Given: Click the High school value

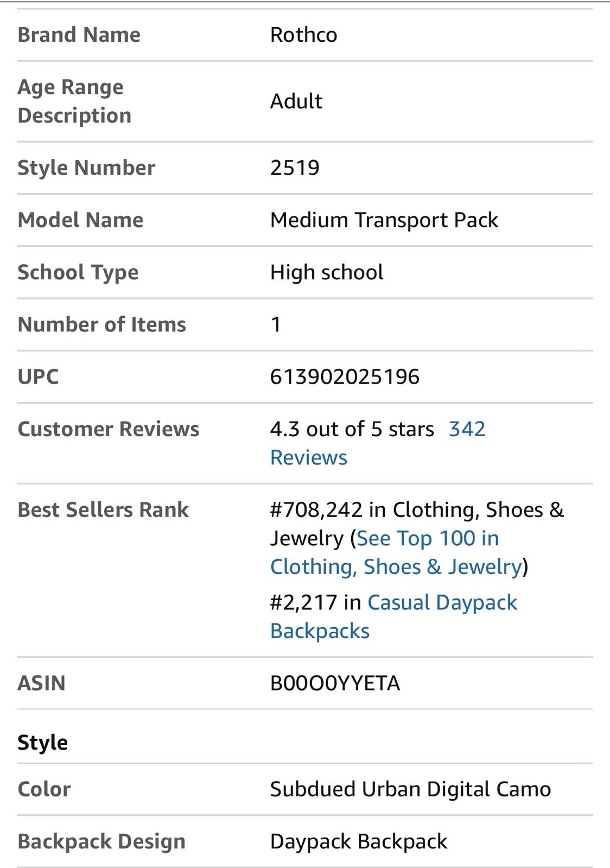Looking at the screenshot, I should [327, 272].
